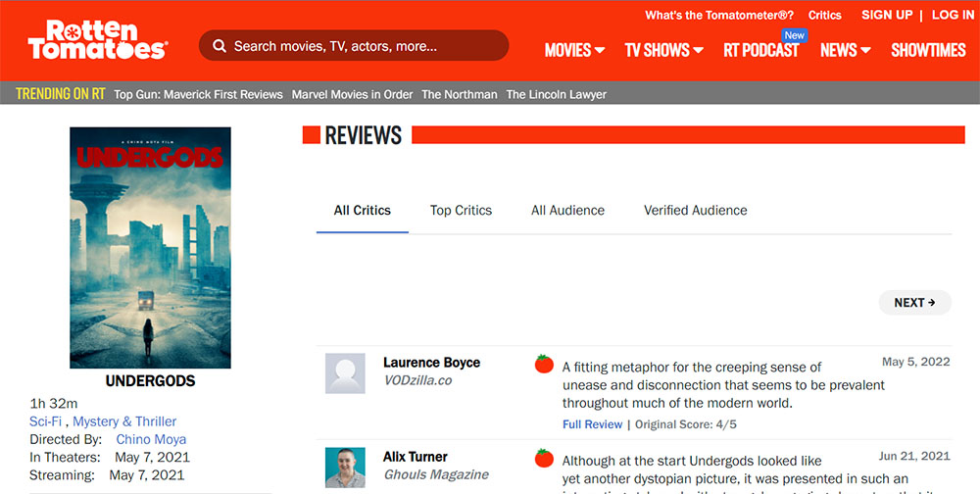Click the New badge above RT Podcast
The height and width of the screenshot is (494, 980).
point(795,35)
